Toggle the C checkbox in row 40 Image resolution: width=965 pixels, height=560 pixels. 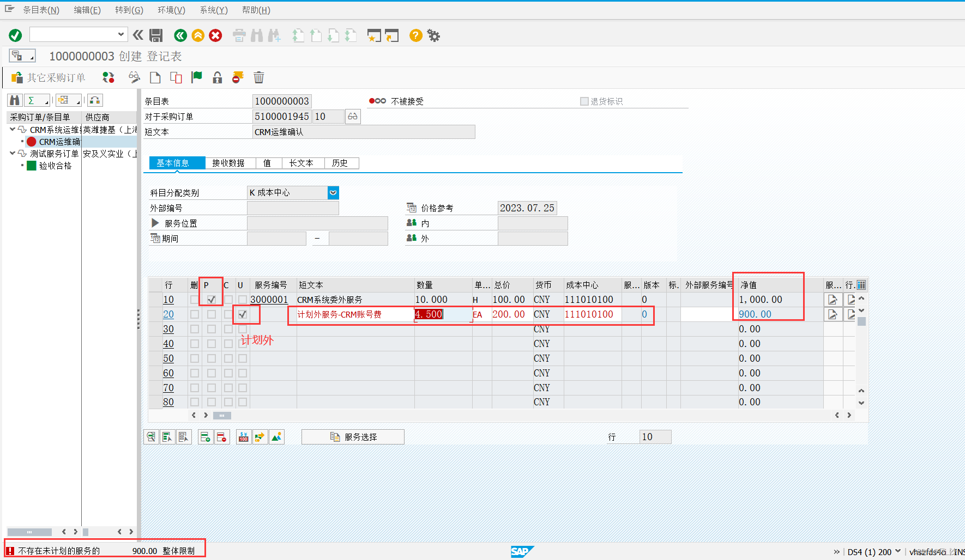click(228, 344)
